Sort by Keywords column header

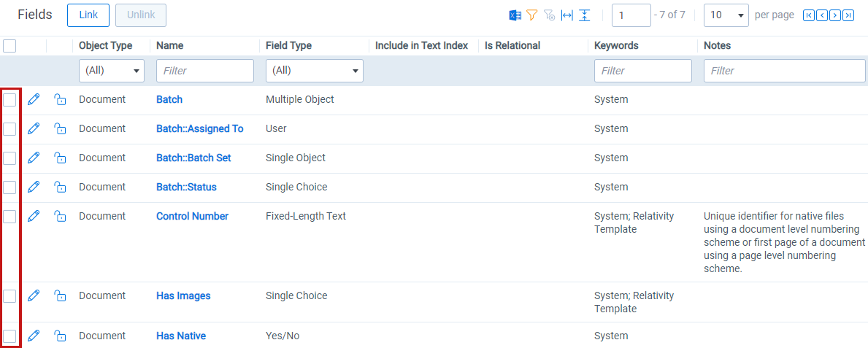(617, 46)
